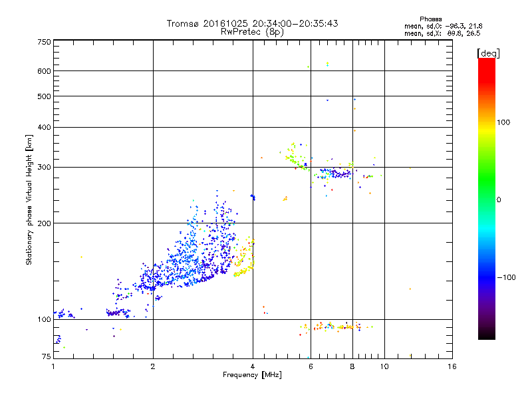Click the colorbar tick label '-100'
532x399 pixels.
[506, 277]
